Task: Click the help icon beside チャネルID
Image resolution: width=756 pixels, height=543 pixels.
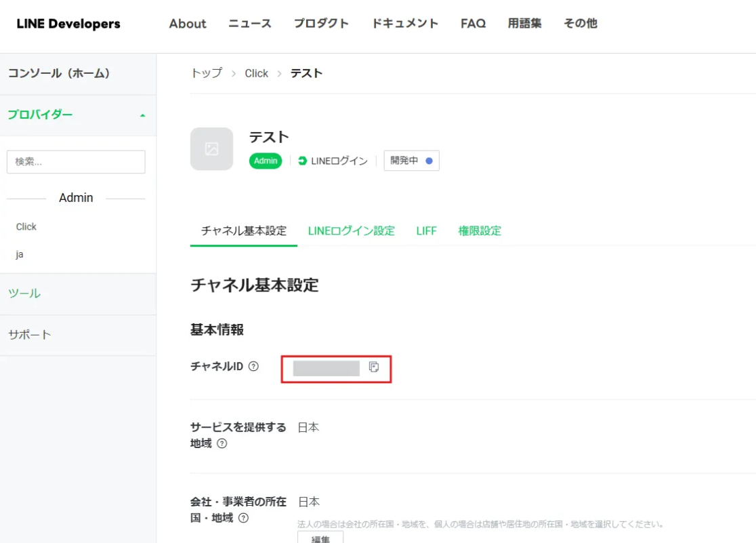Action: [x=253, y=367]
